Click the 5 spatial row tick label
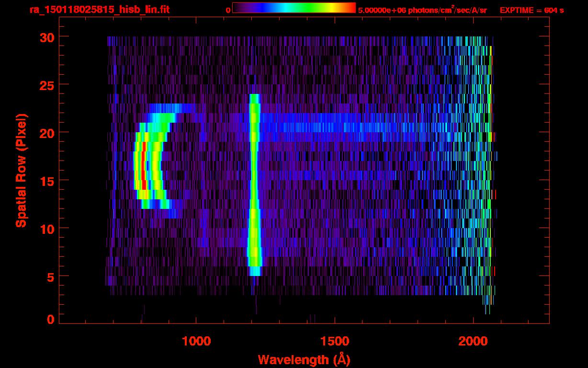The height and width of the screenshot is (368, 588). click(51, 276)
